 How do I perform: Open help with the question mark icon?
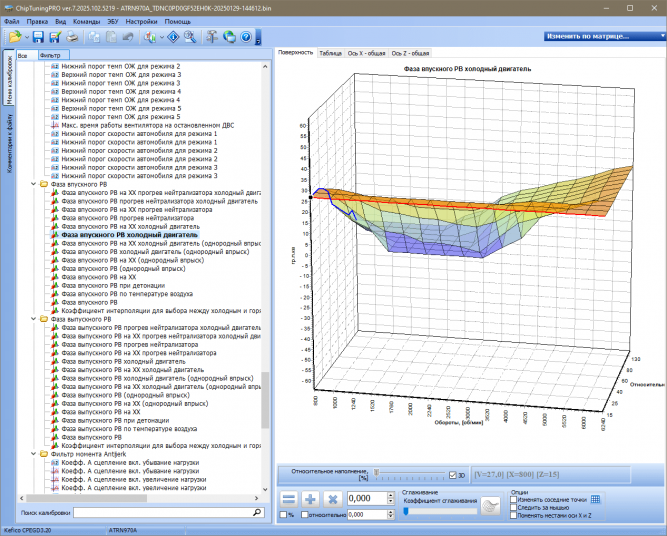246,37
